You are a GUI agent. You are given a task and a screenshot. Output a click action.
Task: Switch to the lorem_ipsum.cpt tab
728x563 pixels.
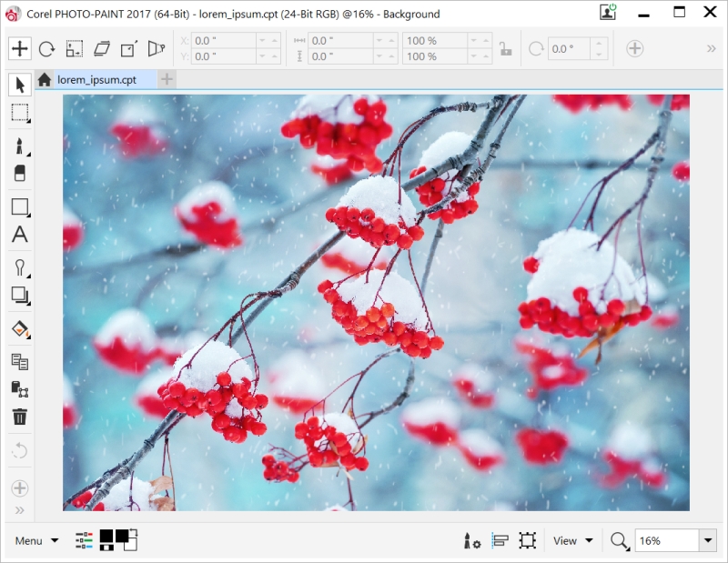tap(96, 80)
